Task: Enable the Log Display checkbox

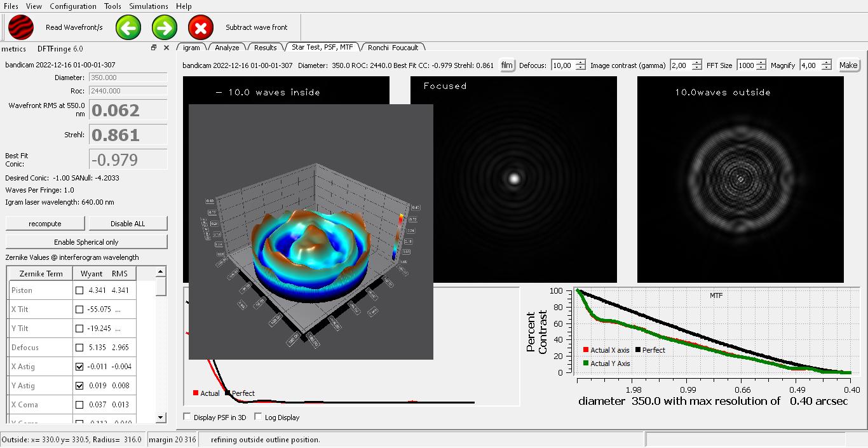Action: pos(258,417)
